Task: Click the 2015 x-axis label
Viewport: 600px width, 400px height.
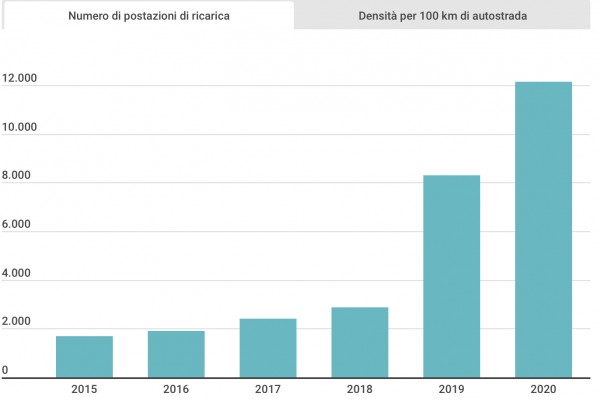Action: 84,390
